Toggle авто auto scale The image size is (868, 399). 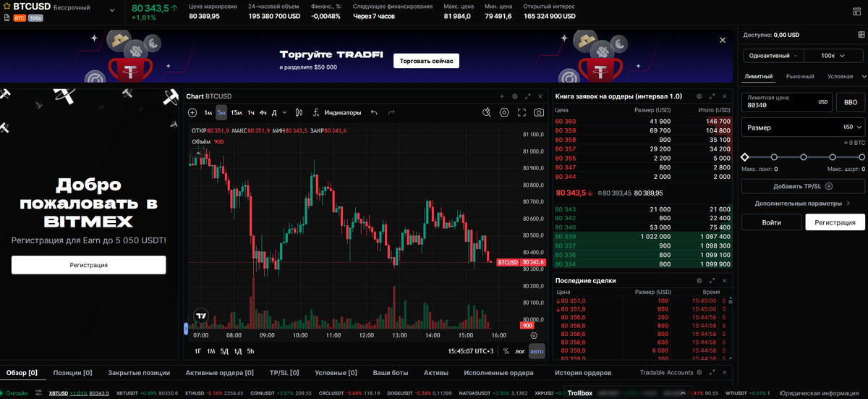(x=537, y=351)
